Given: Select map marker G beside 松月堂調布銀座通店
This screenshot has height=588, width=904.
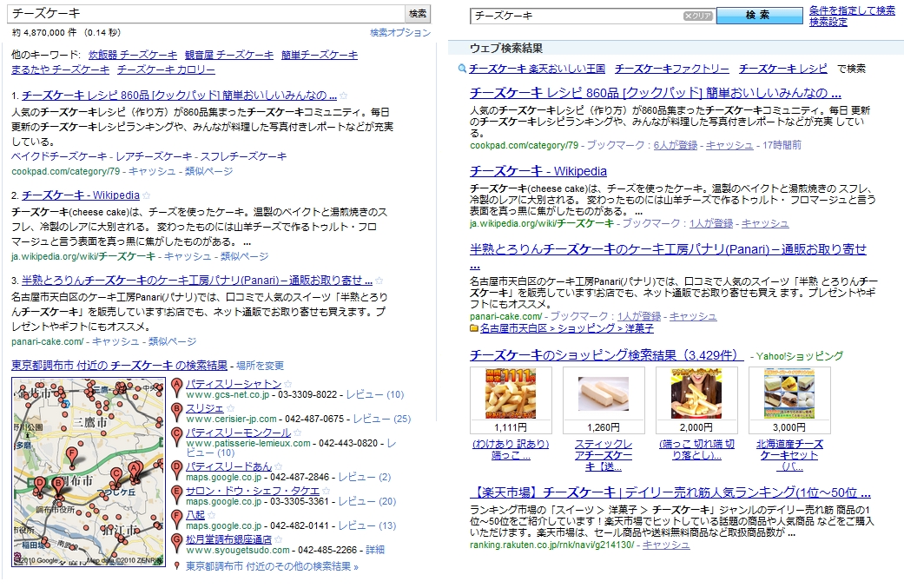Looking at the screenshot, I should 177,543.
